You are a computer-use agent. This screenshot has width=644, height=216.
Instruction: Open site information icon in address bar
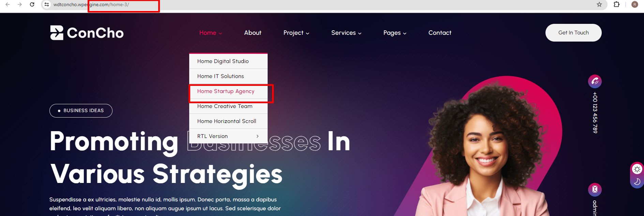(47, 4)
